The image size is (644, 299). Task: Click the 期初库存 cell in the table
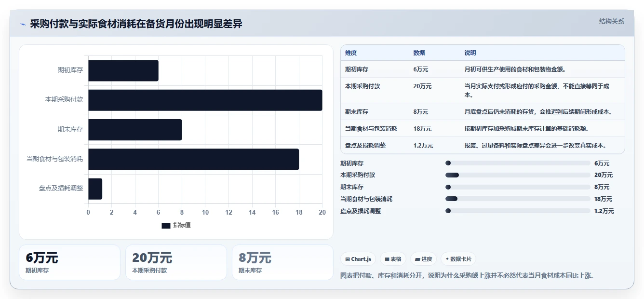coord(357,69)
